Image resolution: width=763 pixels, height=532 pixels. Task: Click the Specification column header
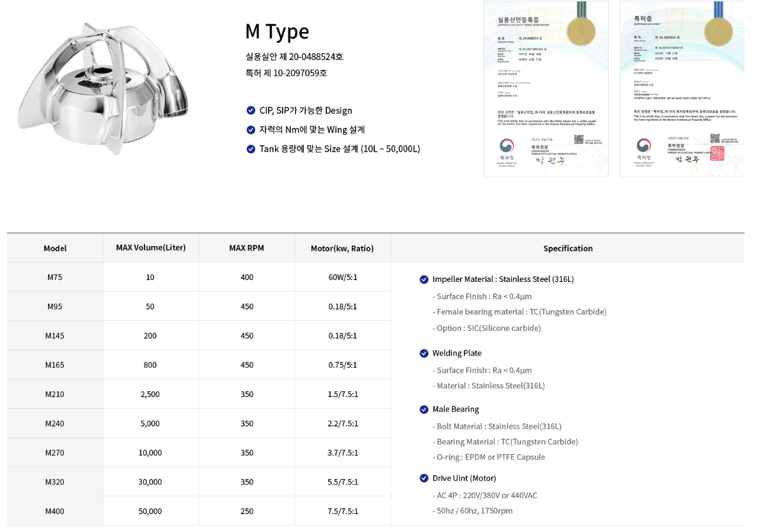point(568,248)
